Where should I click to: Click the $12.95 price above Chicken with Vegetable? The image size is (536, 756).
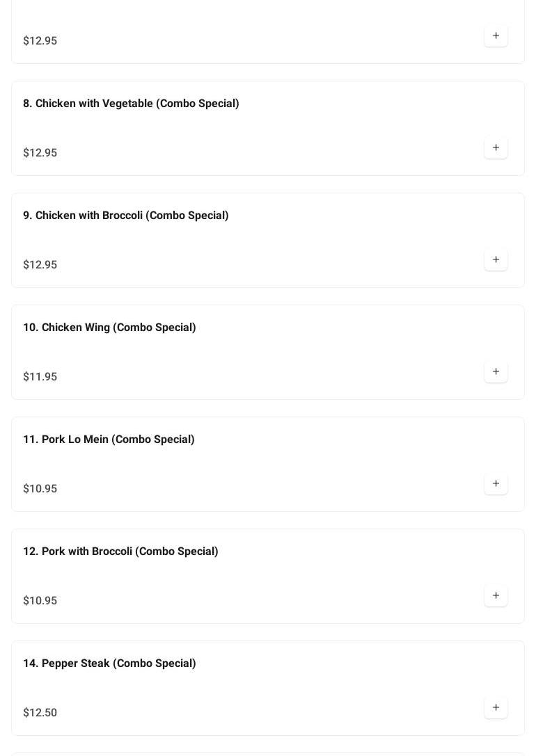(40, 41)
